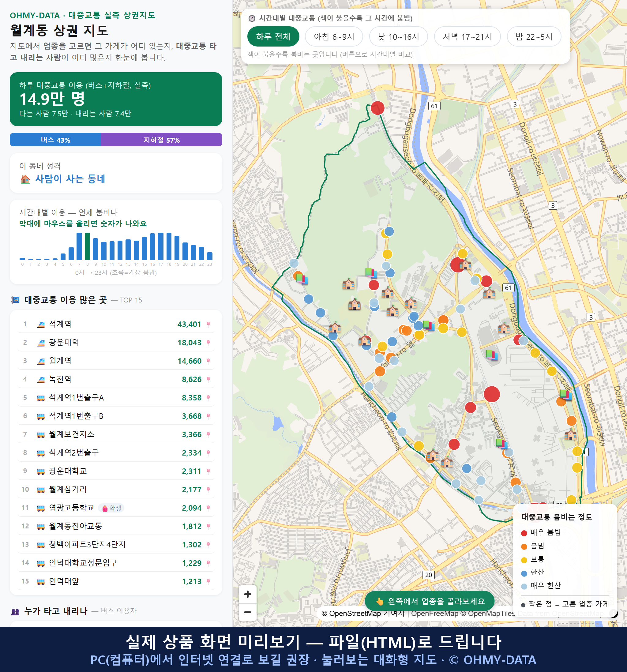This screenshot has width=627, height=672.
Task: Click the 17시 bar in hourly chart
Action: click(160, 246)
